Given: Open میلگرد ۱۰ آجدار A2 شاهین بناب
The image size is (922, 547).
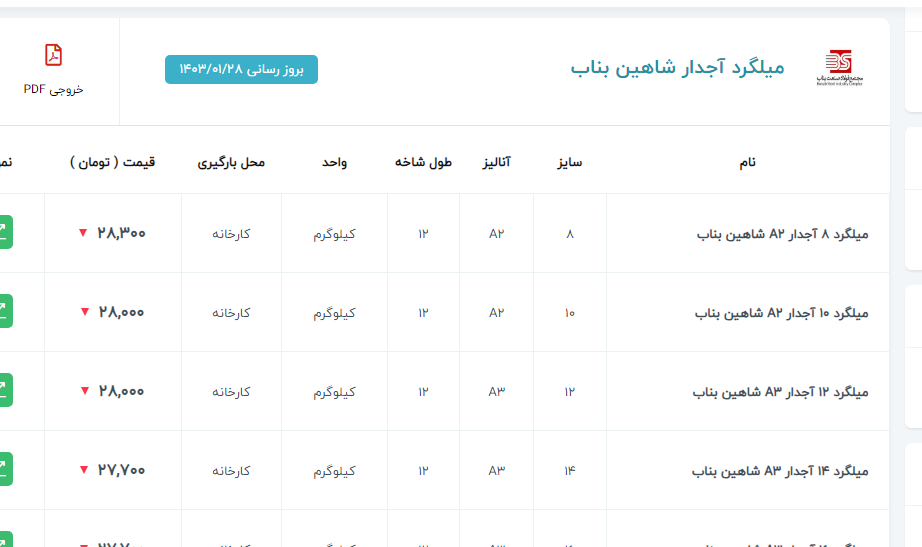Looking at the screenshot, I should pyautogui.click(x=781, y=313).
